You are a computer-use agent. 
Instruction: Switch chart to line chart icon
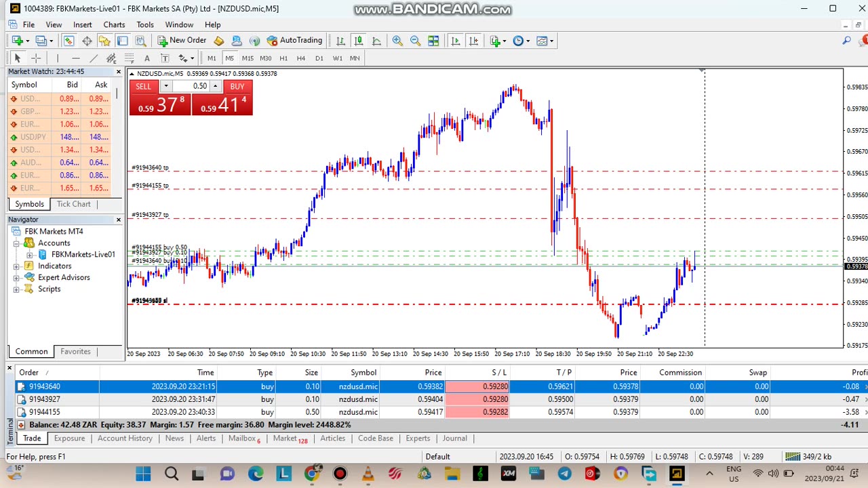click(376, 41)
